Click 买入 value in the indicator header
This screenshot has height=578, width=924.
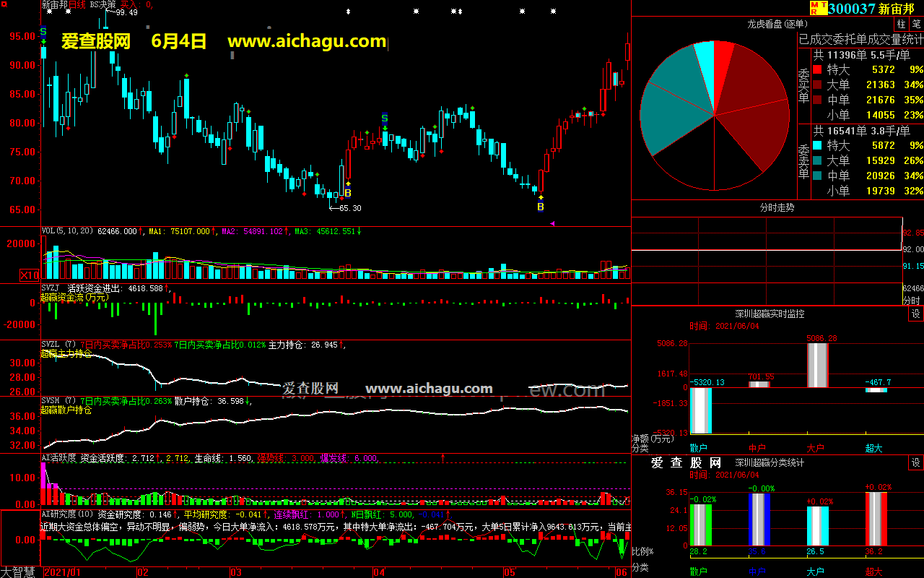136,4
